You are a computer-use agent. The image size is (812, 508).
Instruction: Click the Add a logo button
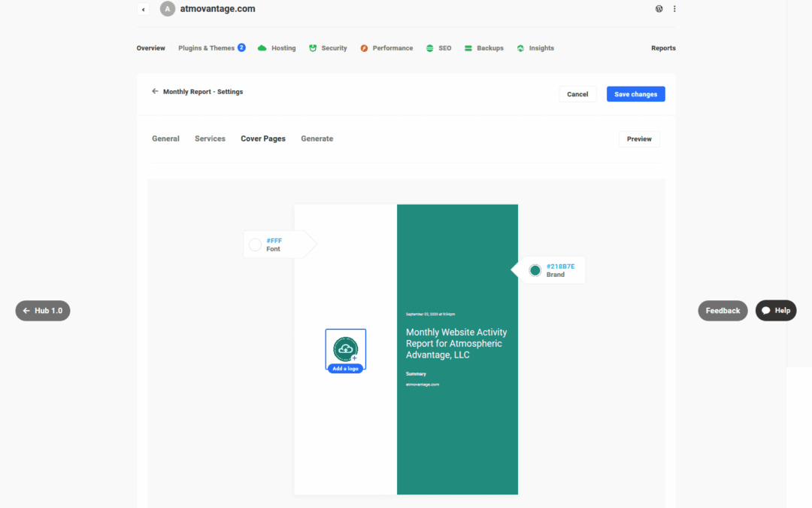coord(345,369)
